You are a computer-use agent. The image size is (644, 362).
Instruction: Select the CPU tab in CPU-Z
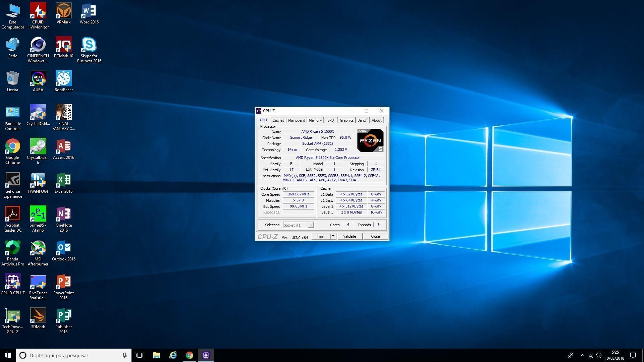pyautogui.click(x=263, y=120)
